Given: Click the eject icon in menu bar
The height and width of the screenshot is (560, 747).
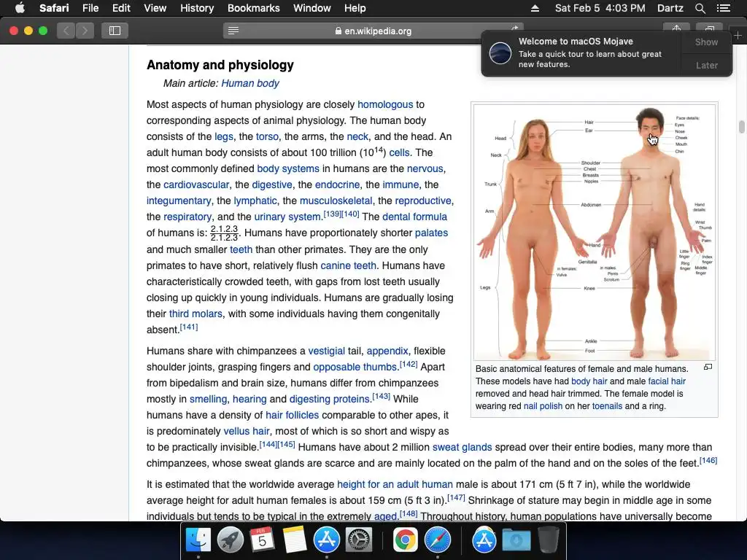Looking at the screenshot, I should (x=535, y=8).
